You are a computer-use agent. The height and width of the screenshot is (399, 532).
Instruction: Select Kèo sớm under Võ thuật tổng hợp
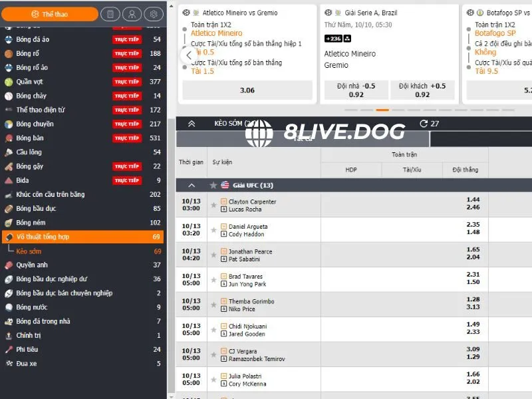pyautogui.click(x=29, y=251)
